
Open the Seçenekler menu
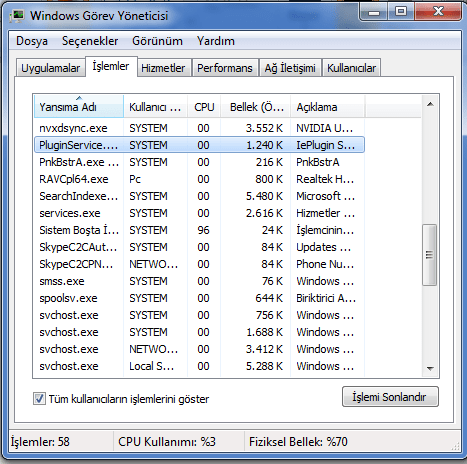(90, 41)
